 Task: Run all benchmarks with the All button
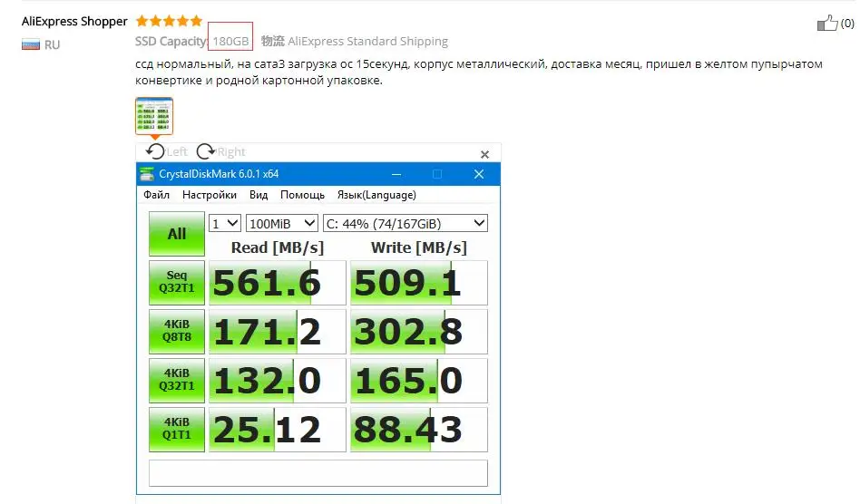coord(177,234)
